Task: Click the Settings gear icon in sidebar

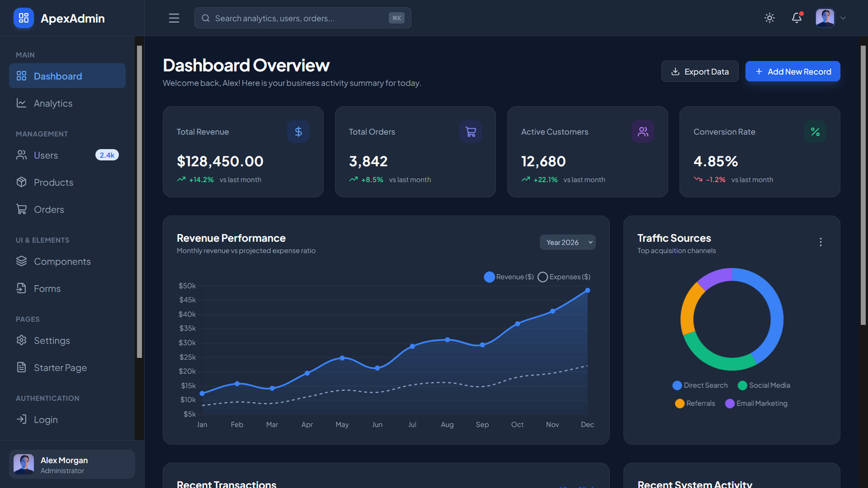Action: (21, 340)
